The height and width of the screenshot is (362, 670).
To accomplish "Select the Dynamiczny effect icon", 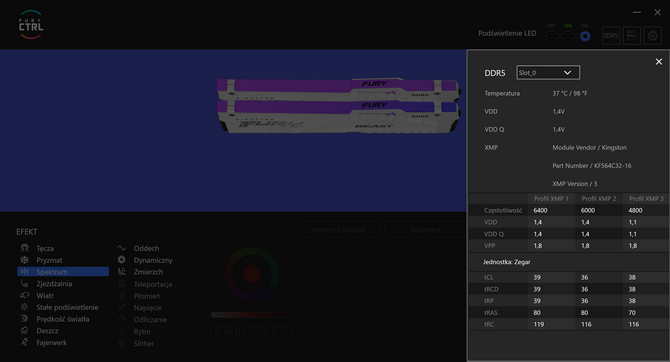I will (x=122, y=260).
